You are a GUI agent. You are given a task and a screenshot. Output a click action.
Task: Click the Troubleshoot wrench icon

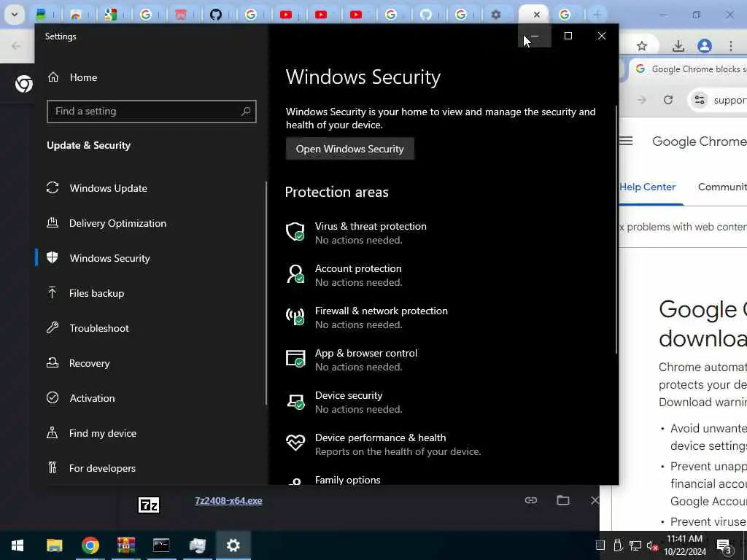[53, 327]
